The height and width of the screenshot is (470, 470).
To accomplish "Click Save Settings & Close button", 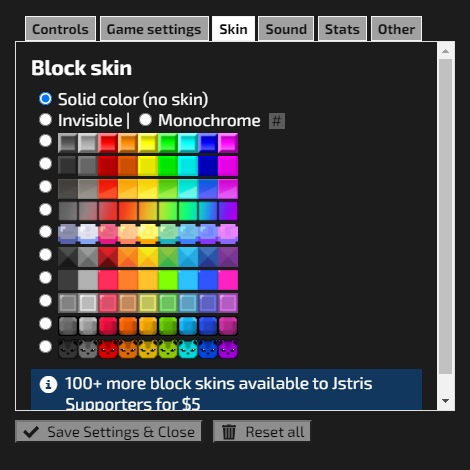I will (108, 432).
